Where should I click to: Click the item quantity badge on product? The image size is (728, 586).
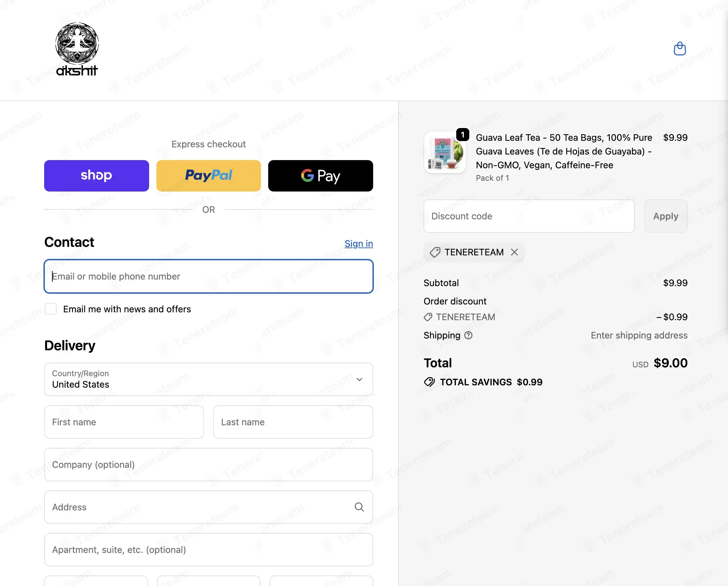click(462, 135)
